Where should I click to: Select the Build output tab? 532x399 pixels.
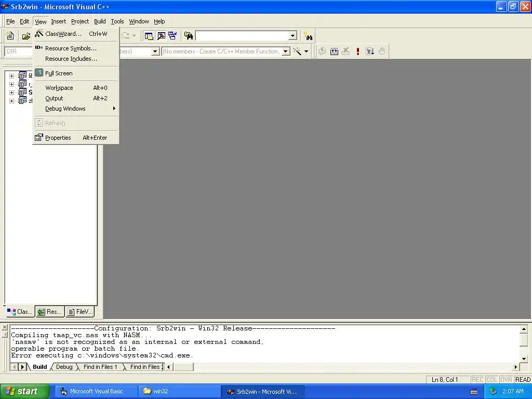click(39, 367)
